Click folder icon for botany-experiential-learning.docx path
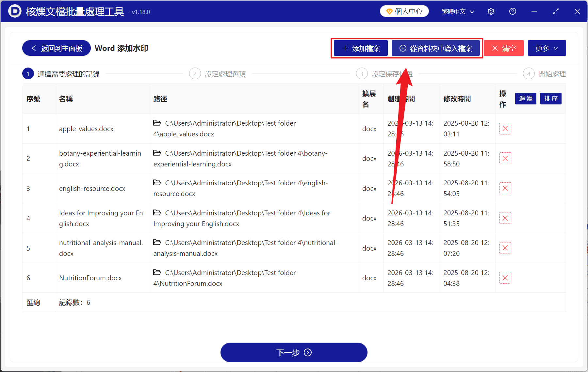 pos(157,153)
